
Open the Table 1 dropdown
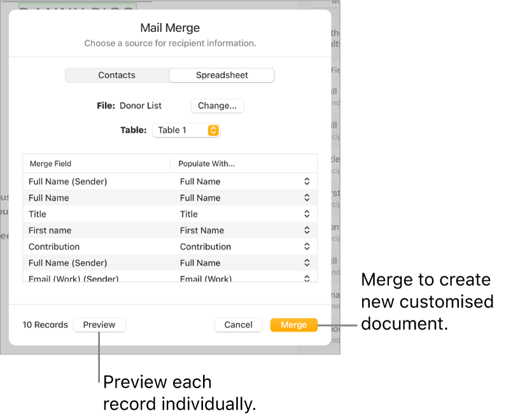click(x=186, y=130)
